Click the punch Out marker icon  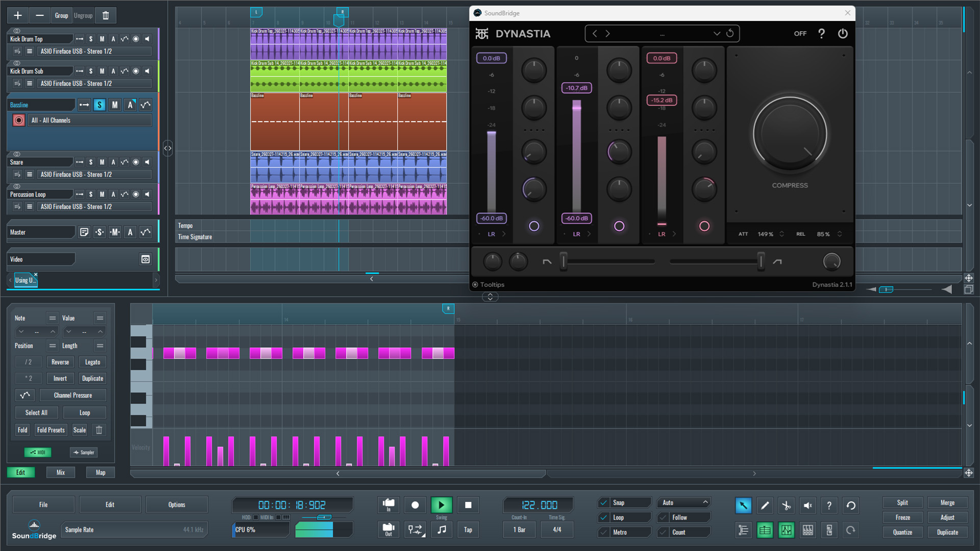coord(388,530)
